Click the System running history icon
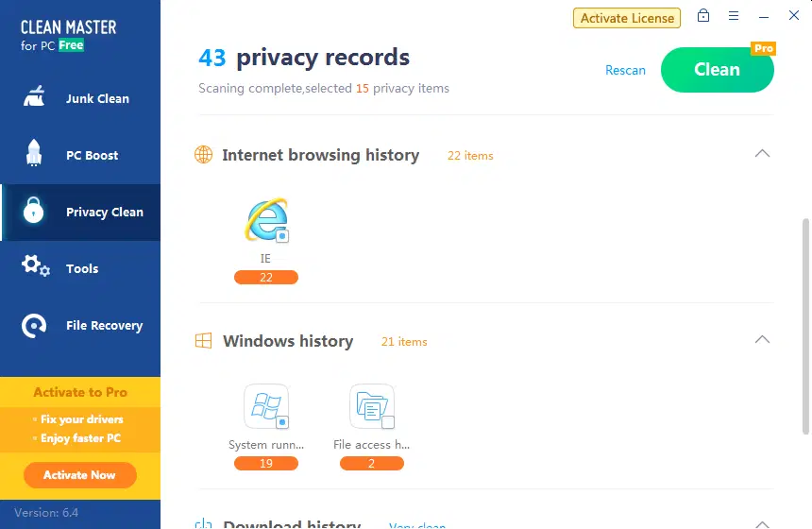This screenshot has width=812, height=529. coord(264,406)
